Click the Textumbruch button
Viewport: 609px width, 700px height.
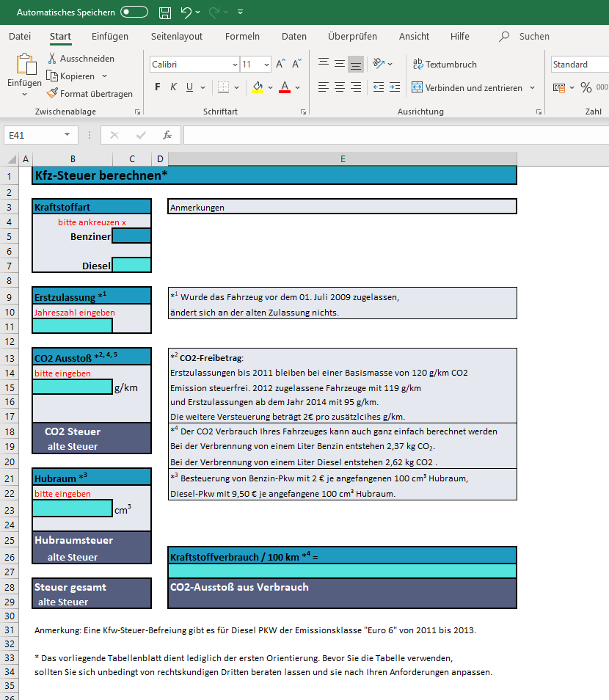445,65
